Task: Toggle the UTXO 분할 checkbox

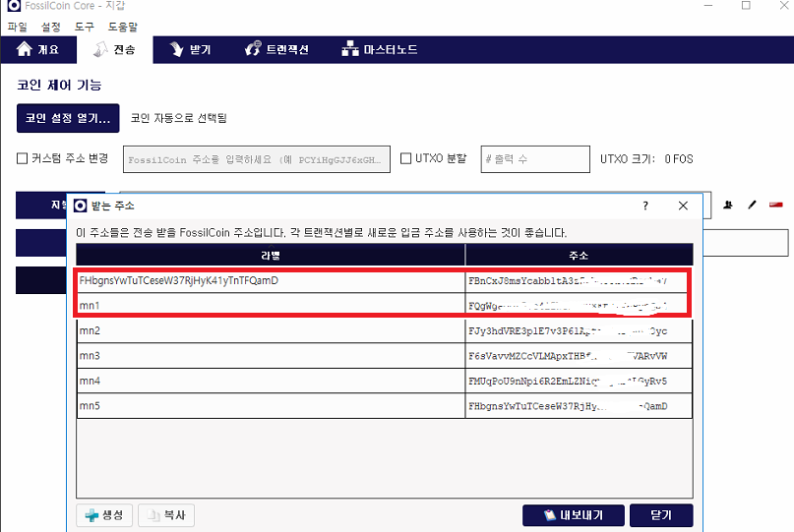Action: [x=405, y=158]
